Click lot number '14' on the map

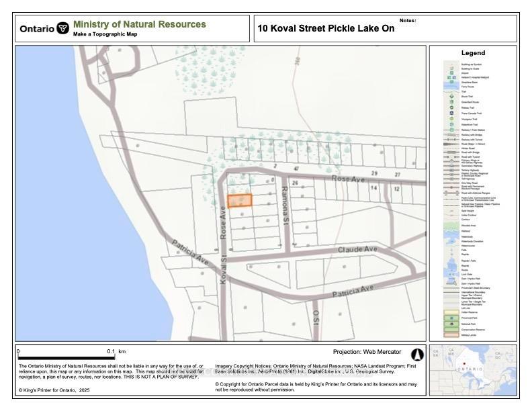click(373, 187)
